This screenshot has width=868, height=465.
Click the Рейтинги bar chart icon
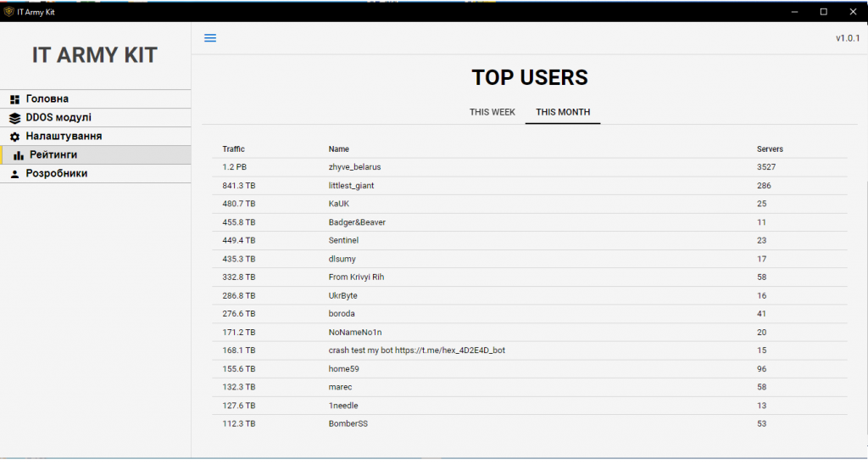point(19,155)
